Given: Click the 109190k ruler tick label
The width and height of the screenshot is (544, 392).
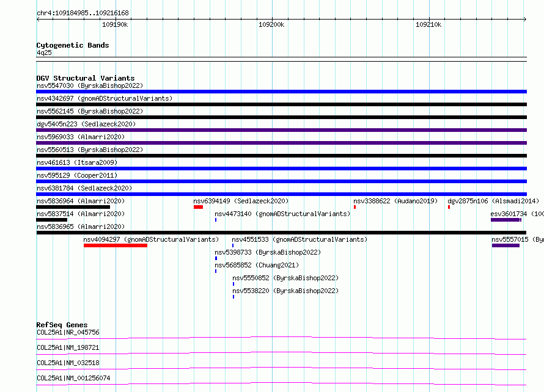Looking at the screenshot, I should (x=115, y=24).
